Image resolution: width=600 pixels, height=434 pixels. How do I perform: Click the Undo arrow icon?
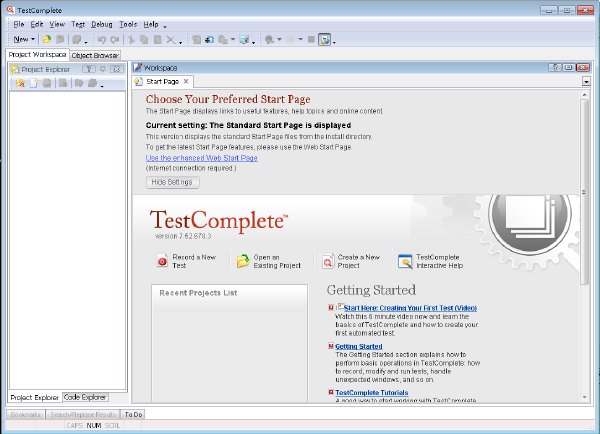101,39
